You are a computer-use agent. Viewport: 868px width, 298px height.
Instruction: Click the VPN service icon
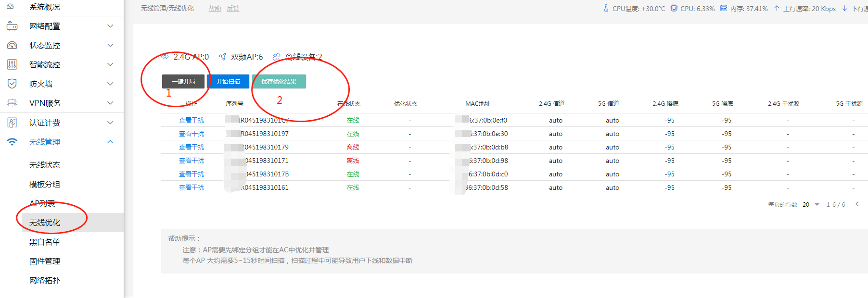point(12,103)
